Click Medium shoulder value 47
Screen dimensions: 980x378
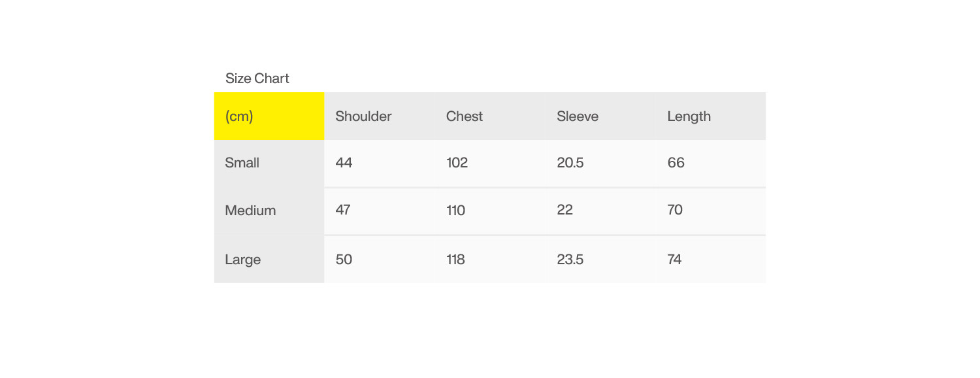(343, 210)
